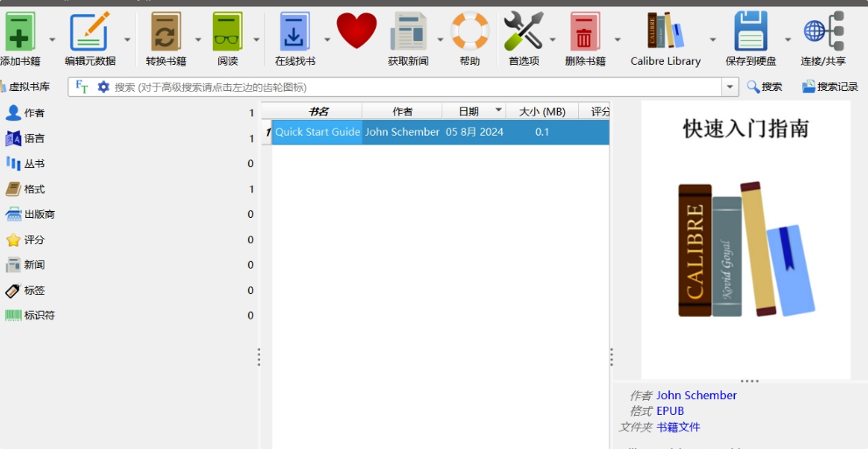Screen dimensions: 868x449
Task: Select the Publisher (出版商) category
Action: (x=129, y=214)
